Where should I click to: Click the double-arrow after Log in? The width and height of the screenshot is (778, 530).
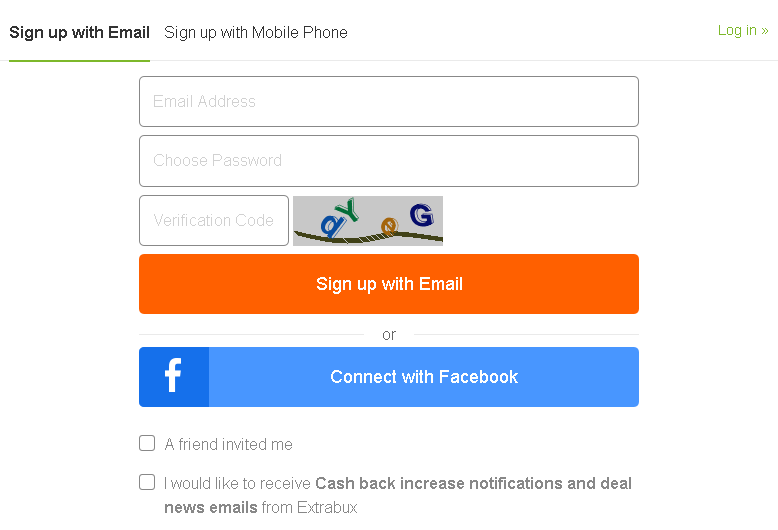765,30
